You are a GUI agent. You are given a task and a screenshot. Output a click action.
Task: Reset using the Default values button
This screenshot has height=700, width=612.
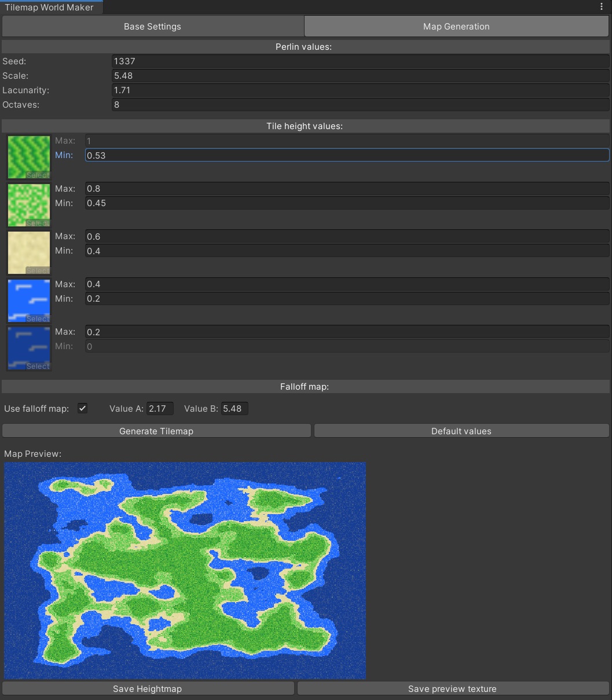click(461, 430)
